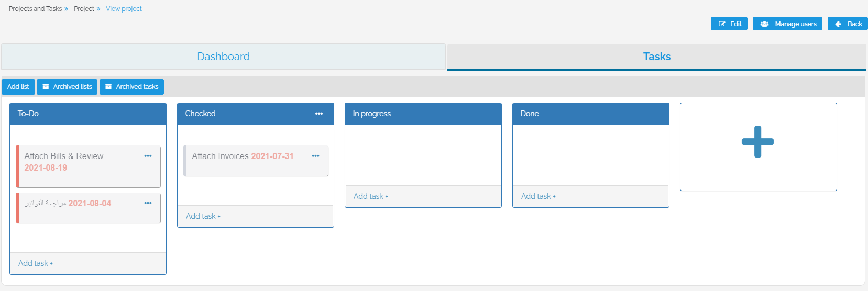The image size is (868, 291).
Task: Click the large plus icon to add list
Action: [x=757, y=142]
